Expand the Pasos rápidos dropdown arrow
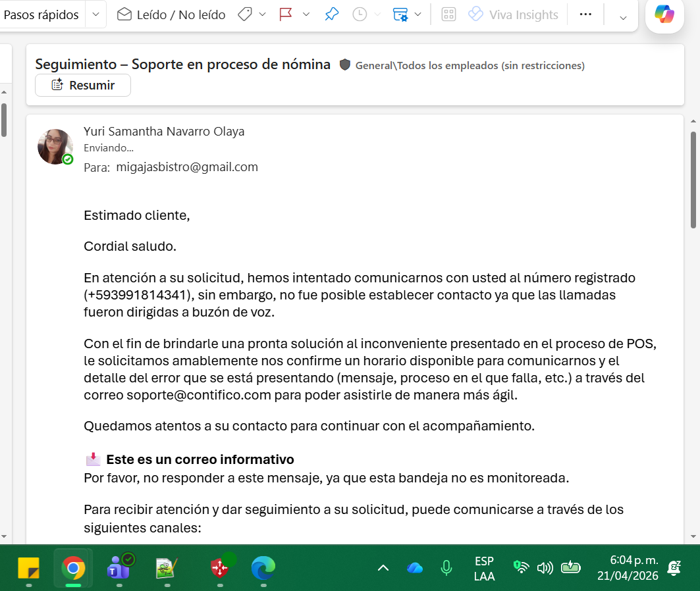Image resolution: width=700 pixels, height=591 pixels. (x=95, y=14)
